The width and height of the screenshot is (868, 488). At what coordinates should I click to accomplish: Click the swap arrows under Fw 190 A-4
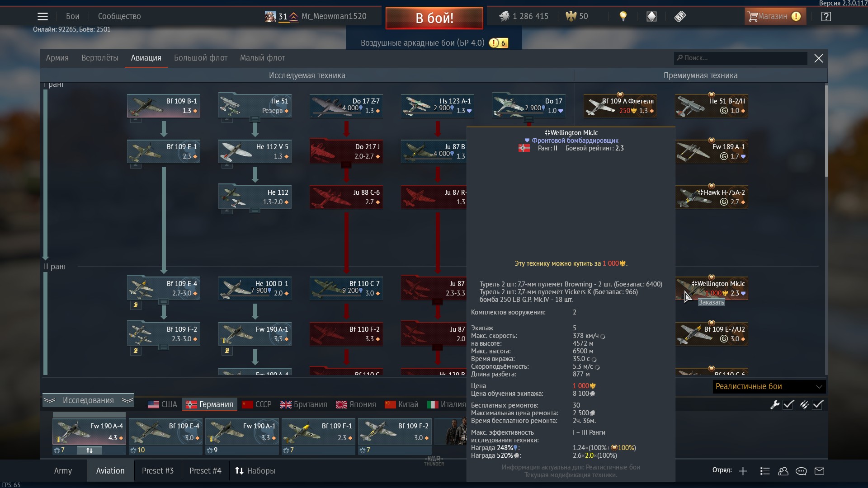(89, 450)
